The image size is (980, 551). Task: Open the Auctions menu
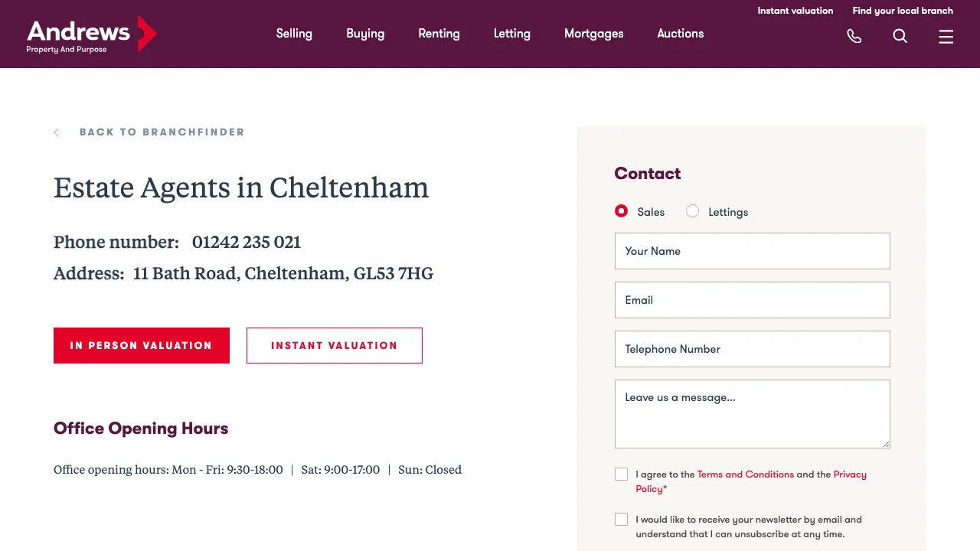coord(680,34)
